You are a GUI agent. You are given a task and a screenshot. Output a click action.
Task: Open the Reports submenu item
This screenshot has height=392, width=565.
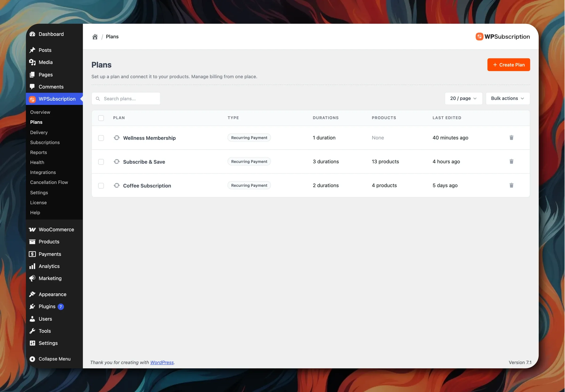(x=38, y=152)
